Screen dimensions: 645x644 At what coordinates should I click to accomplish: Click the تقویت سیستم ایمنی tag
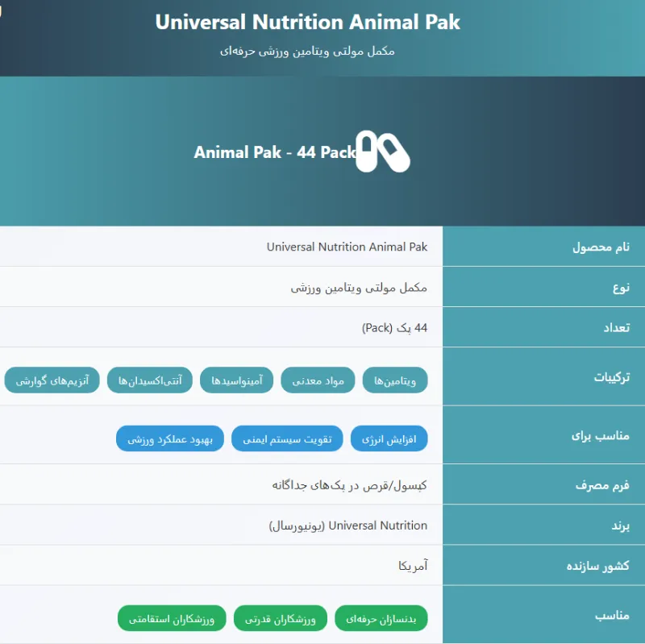(x=287, y=438)
